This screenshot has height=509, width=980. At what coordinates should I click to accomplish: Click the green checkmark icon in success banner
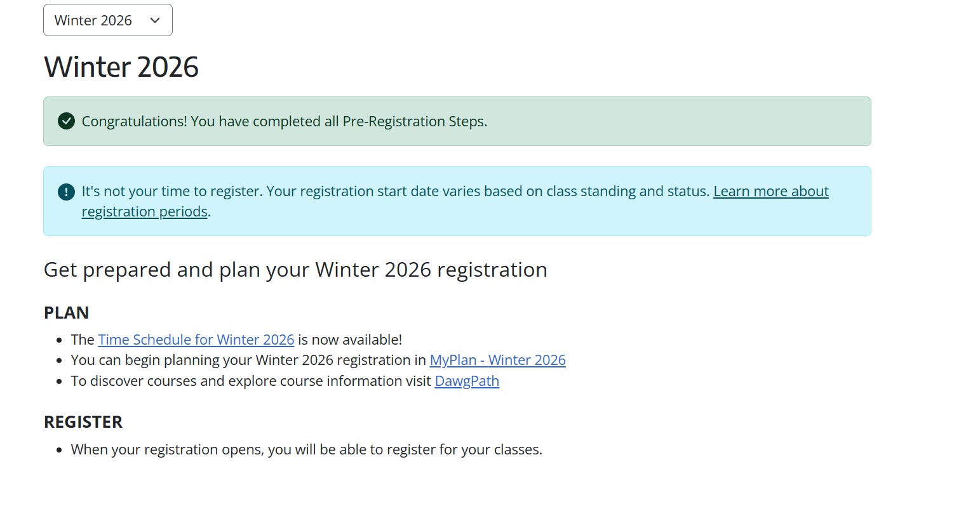tap(65, 121)
